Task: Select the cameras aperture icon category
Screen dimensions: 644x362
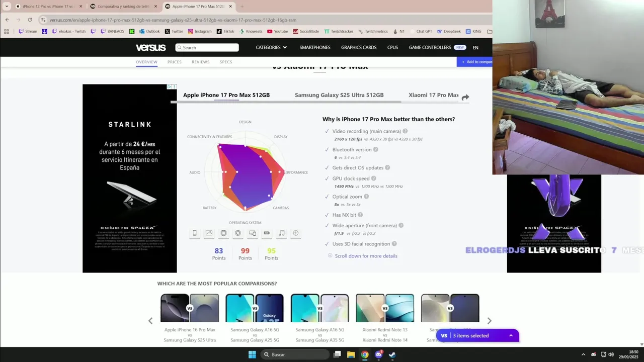Action: pyautogui.click(x=238, y=233)
